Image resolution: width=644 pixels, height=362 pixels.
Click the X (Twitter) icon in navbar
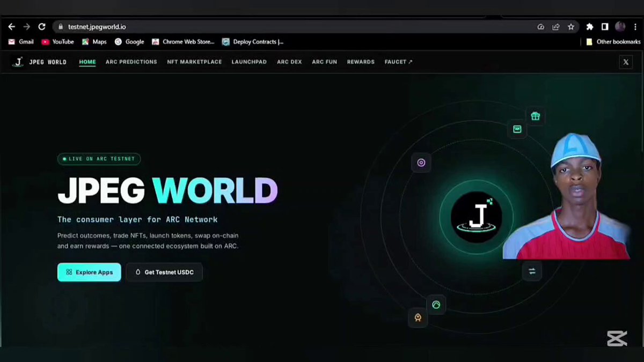point(626,62)
